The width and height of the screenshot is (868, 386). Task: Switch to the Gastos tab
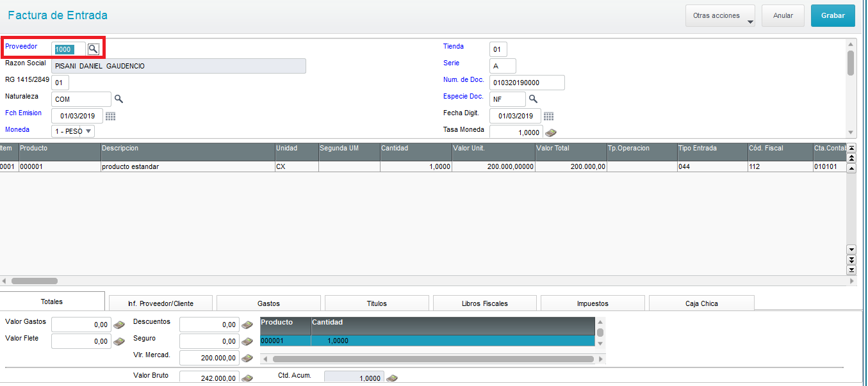tap(268, 303)
